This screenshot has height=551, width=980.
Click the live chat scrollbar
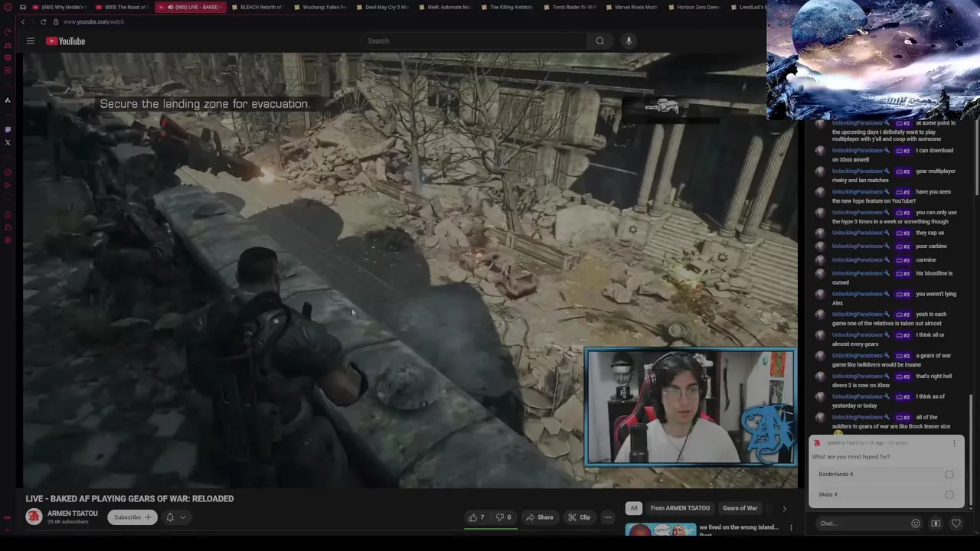click(x=971, y=452)
